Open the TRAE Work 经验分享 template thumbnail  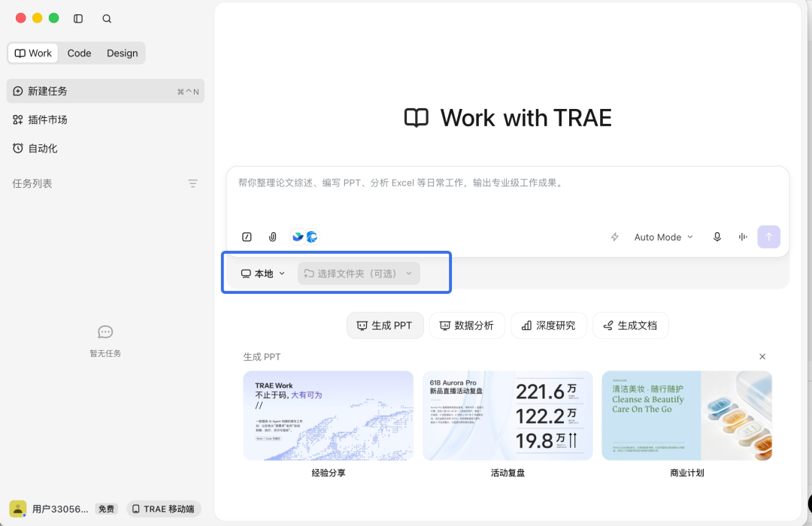(x=329, y=416)
